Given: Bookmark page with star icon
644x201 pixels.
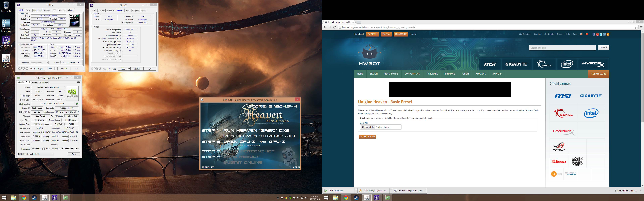Looking at the screenshot, I should 636,27.
